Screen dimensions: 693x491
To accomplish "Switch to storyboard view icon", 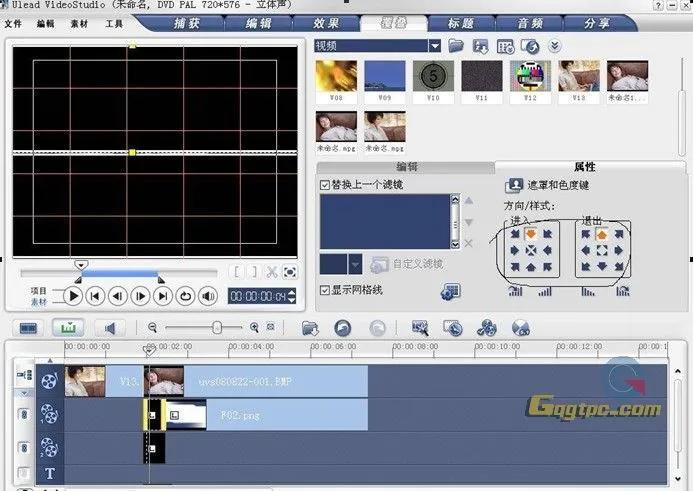I will coord(29,328).
